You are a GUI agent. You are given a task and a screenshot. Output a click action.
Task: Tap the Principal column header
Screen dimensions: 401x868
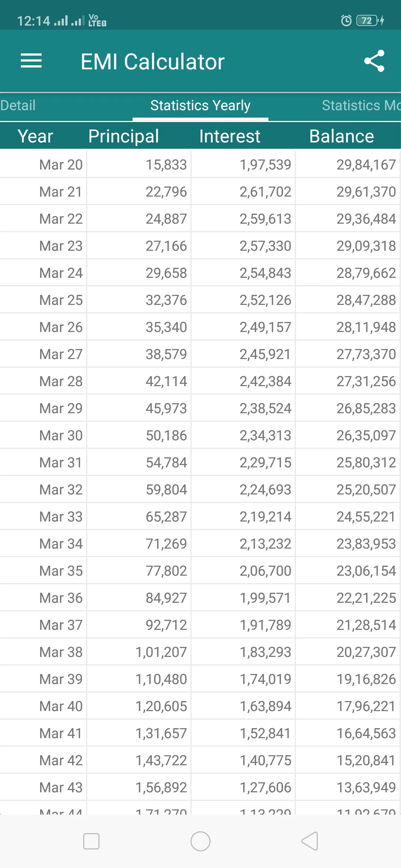point(124,136)
